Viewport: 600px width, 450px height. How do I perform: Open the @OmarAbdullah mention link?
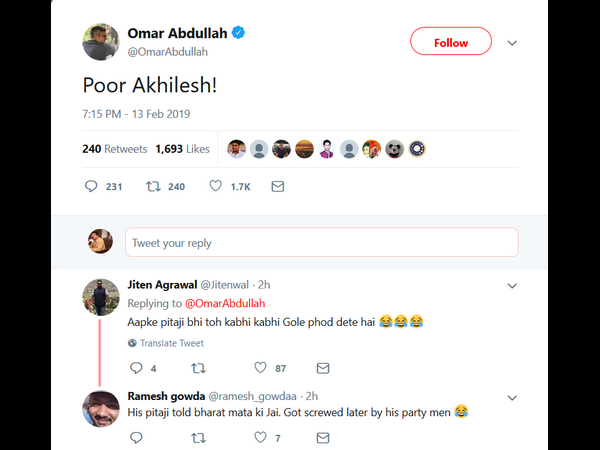point(224,303)
